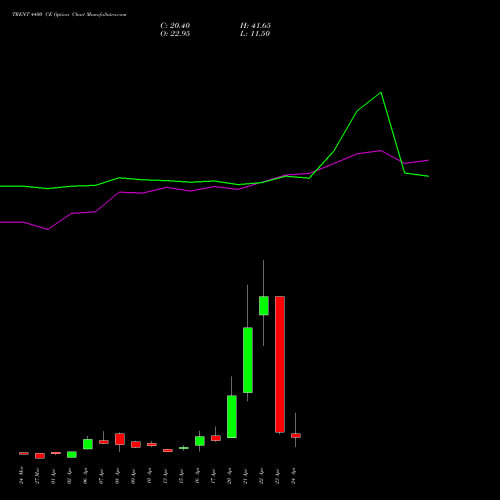The width and height of the screenshot is (500, 500).
Task: Select the high value "H: 41.65"
Action: (255, 26)
